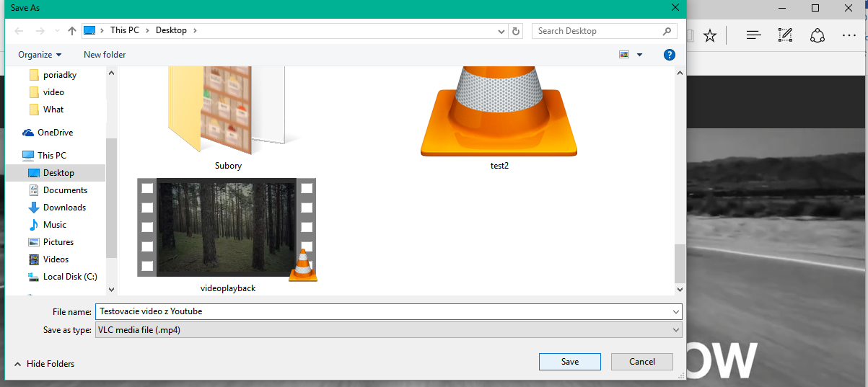Select the OneDrive cloud icon
This screenshot has width=868, height=387.
coord(28,133)
